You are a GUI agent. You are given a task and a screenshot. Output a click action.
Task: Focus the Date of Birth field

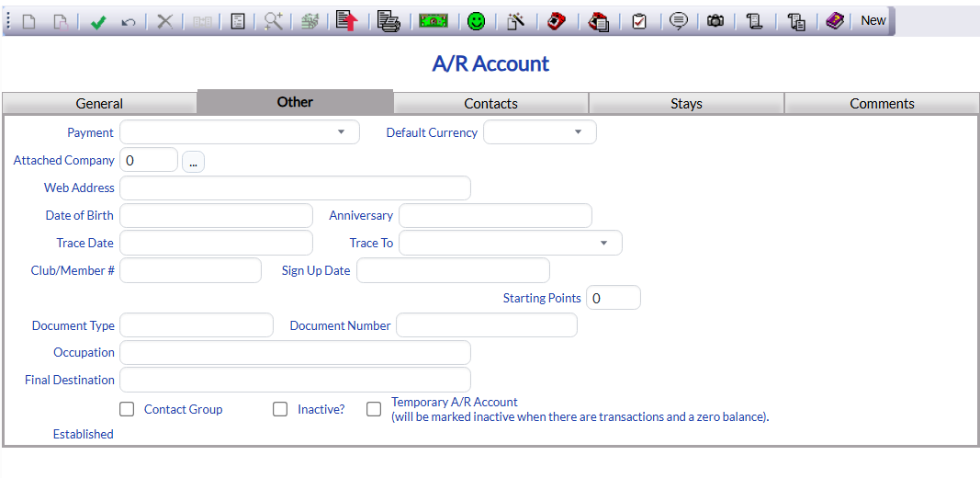(216, 215)
